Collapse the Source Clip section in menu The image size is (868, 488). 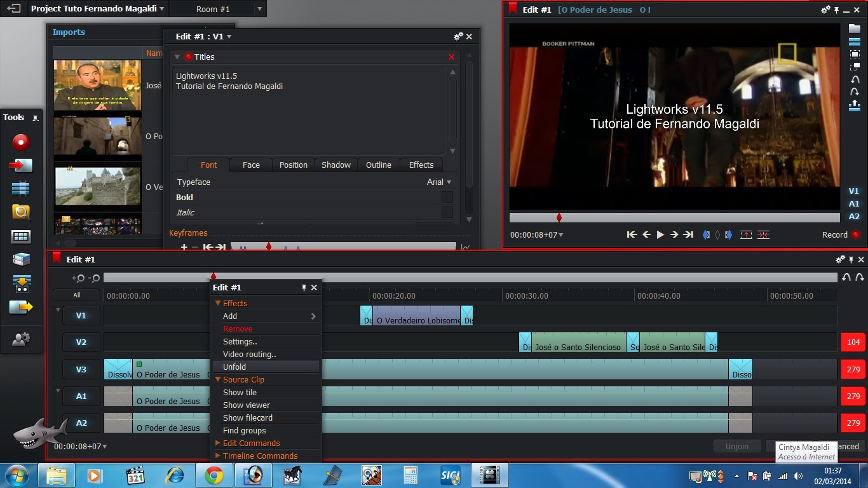[218, 379]
